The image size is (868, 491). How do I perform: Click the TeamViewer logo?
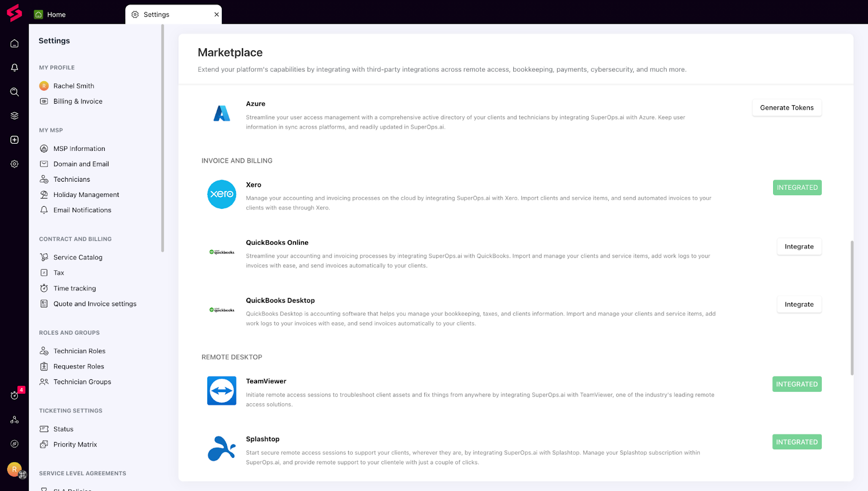222,391
